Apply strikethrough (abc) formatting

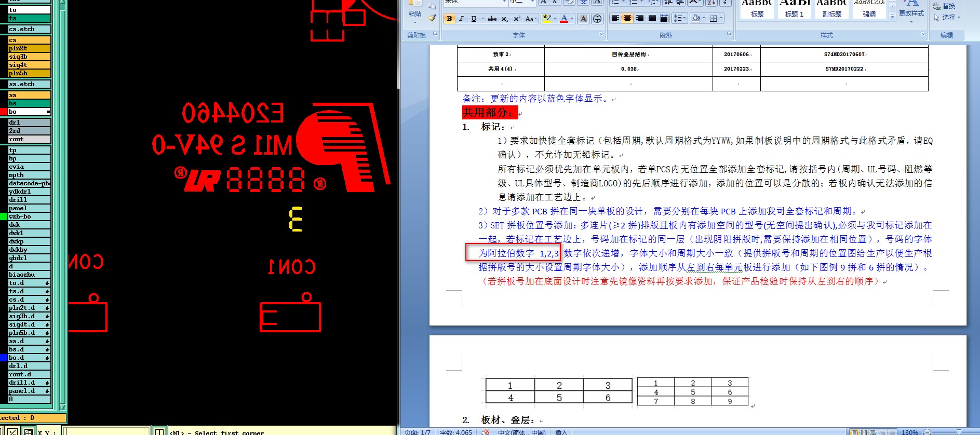coord(492,19)
